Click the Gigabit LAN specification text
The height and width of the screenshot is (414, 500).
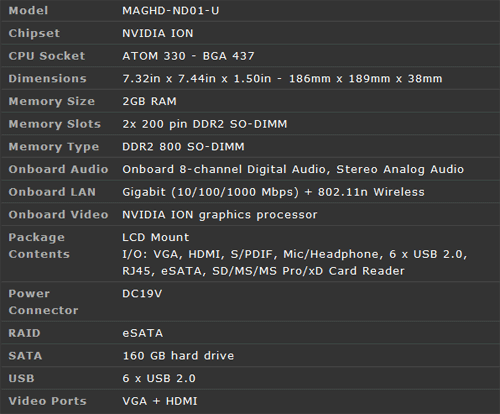point(273,192)
